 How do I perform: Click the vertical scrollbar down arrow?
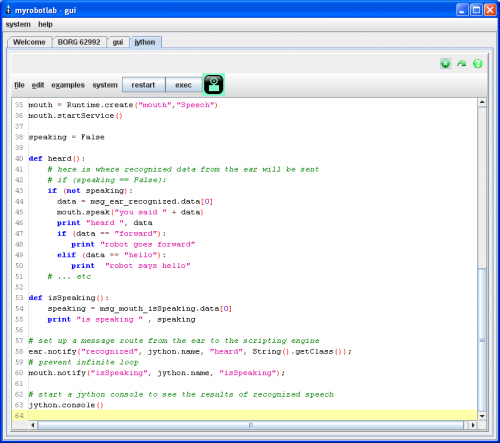482,416
